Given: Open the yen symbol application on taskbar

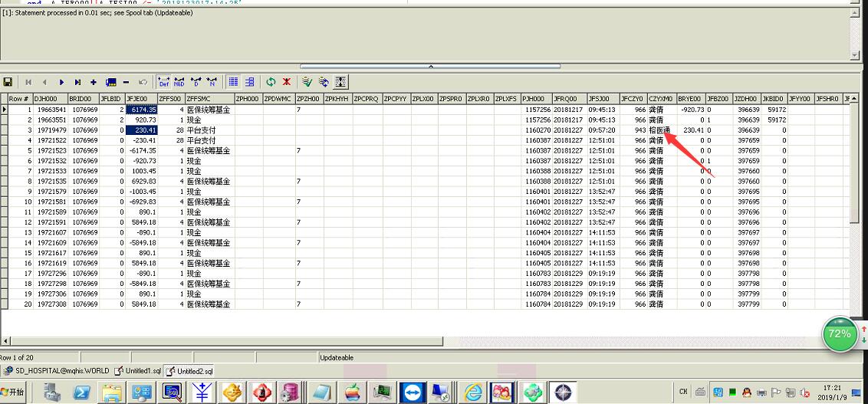Looking at the screenshot, I should [202, 393].
